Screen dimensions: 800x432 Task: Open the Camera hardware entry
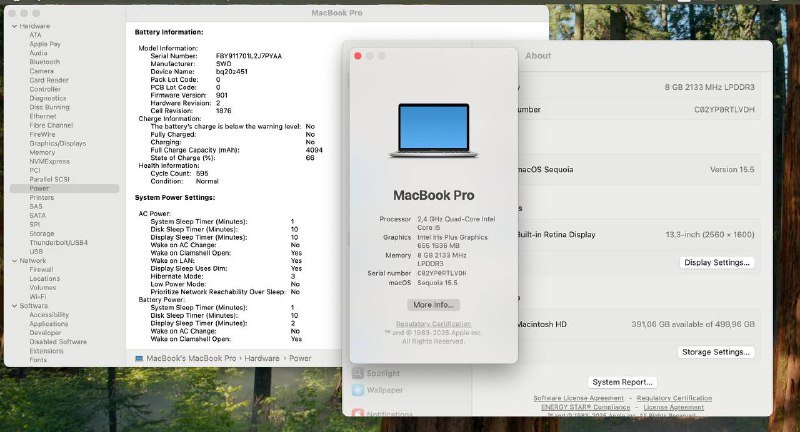41,71
